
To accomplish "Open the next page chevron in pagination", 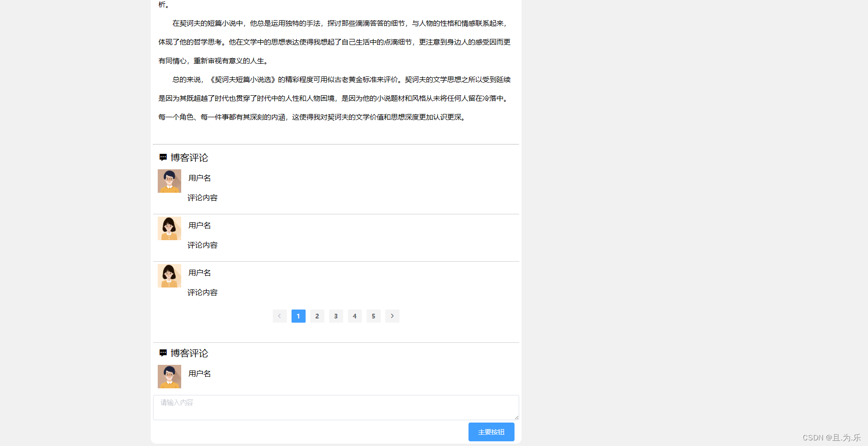I will [x=392, y=316].
